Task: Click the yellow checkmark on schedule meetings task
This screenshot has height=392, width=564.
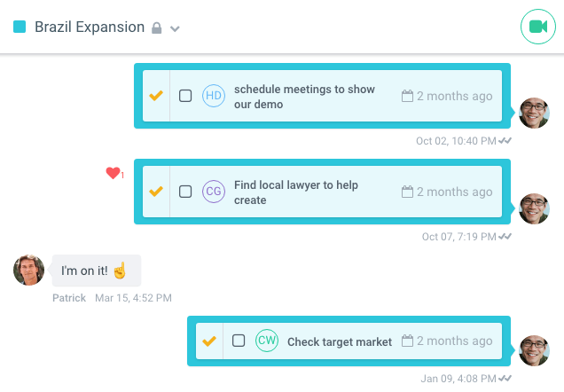Action: (x=156, y=95)
